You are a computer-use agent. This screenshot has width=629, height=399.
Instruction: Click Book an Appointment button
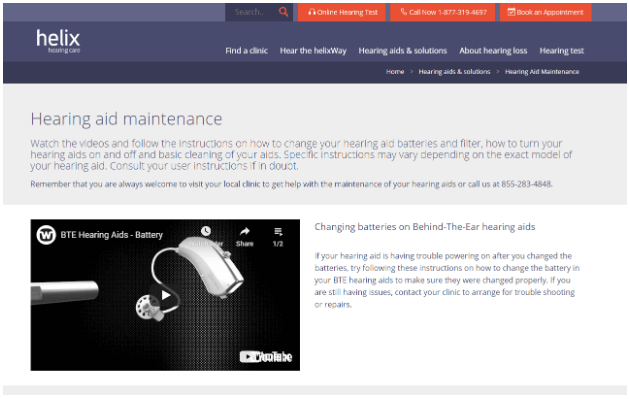click(x=546, y=12)
